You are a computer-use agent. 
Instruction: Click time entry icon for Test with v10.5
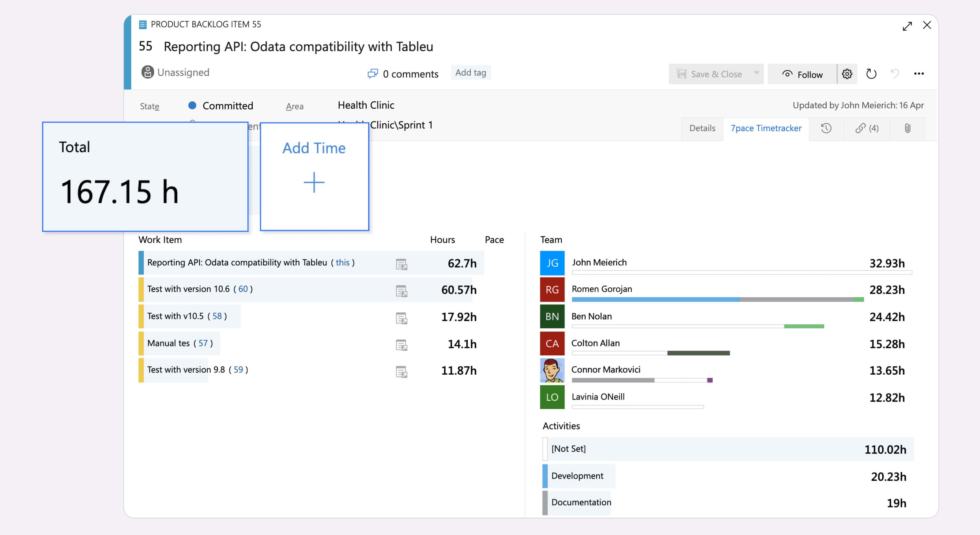click(401, 318)
